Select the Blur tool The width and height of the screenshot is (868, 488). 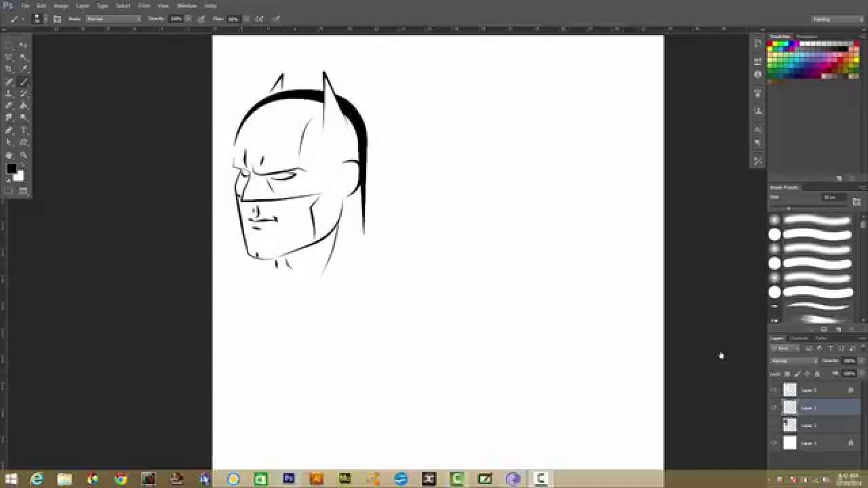coord(9,118)
